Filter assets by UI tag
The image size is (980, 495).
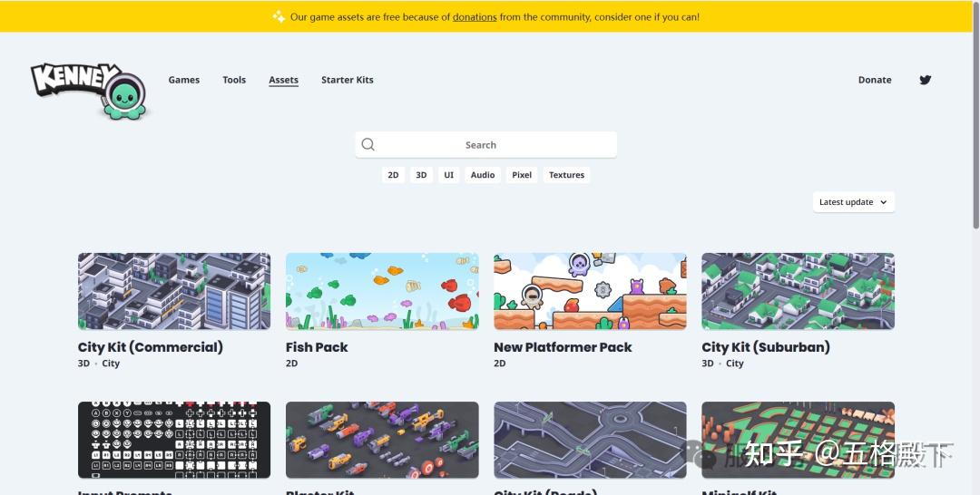point(449,175)
